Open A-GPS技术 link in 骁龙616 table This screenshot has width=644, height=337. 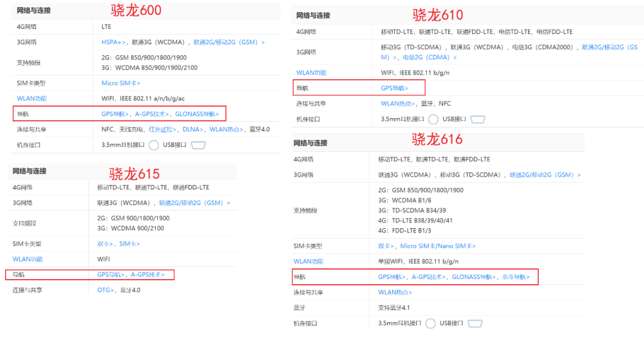coord(428,277)
